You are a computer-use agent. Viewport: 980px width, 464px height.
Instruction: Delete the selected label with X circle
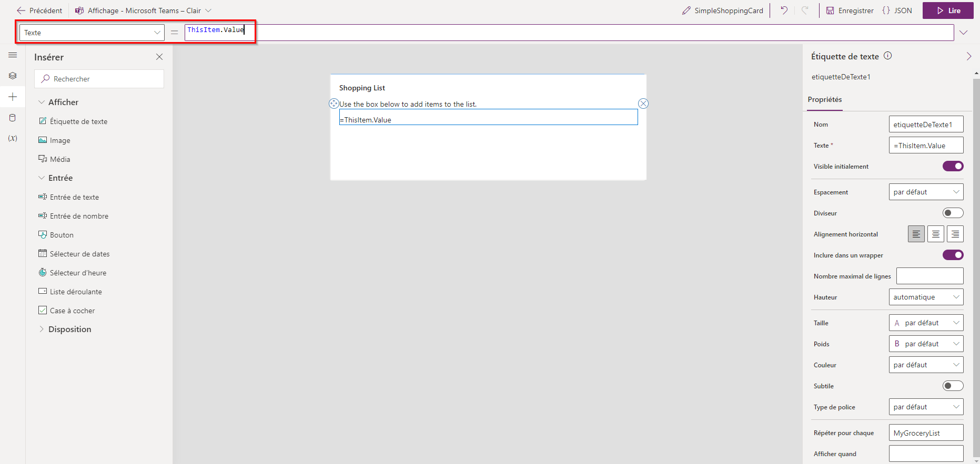[x=643, y=104]
